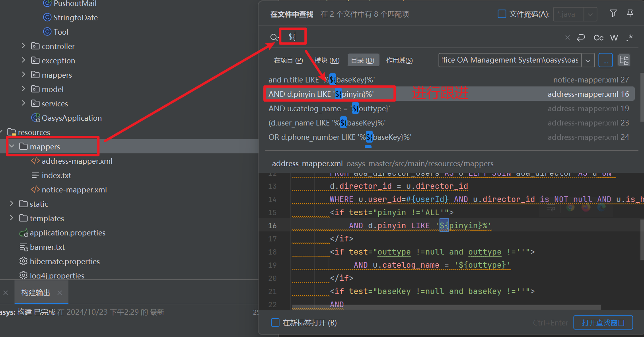Switch to Scope tab
Image resolution: width=644 pixels, height=337 pixels.
click(x=399, y=60)
